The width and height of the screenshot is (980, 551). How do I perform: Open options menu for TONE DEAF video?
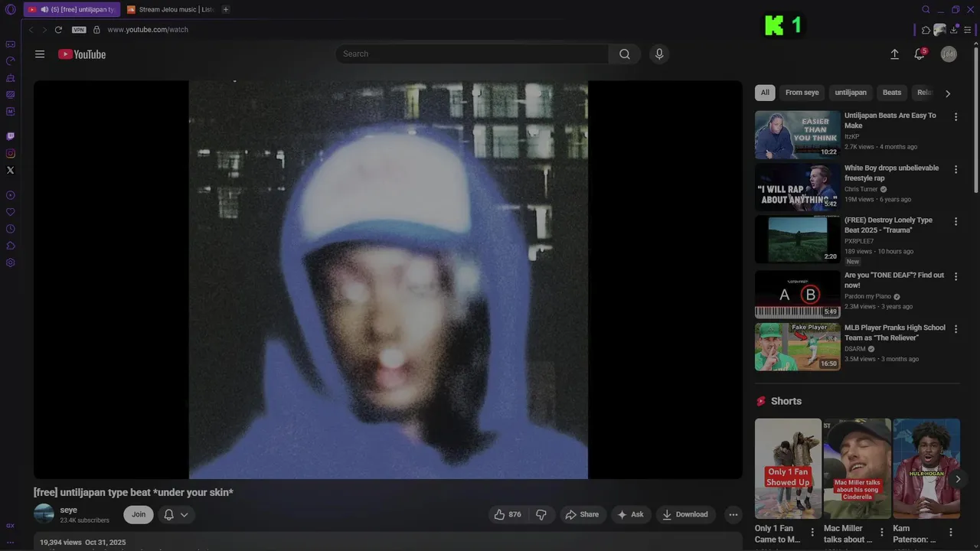955,276
